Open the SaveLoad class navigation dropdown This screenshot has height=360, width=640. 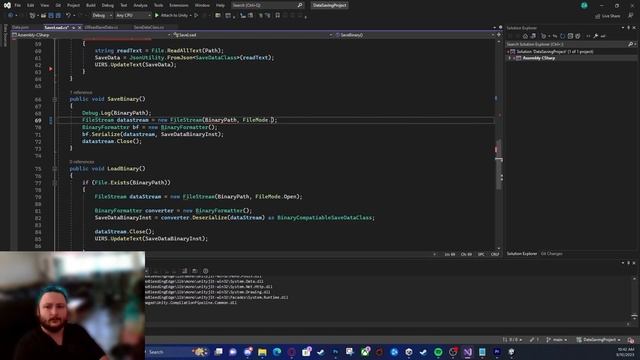point(253,35)
